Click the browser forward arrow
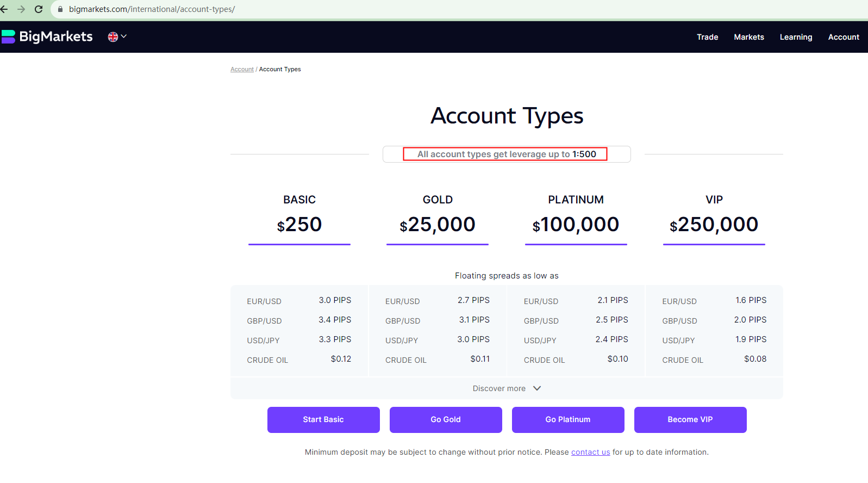Image resolution: width=868 pixels, height=483 pixels. pyautogui.click(x=21, y=9)
